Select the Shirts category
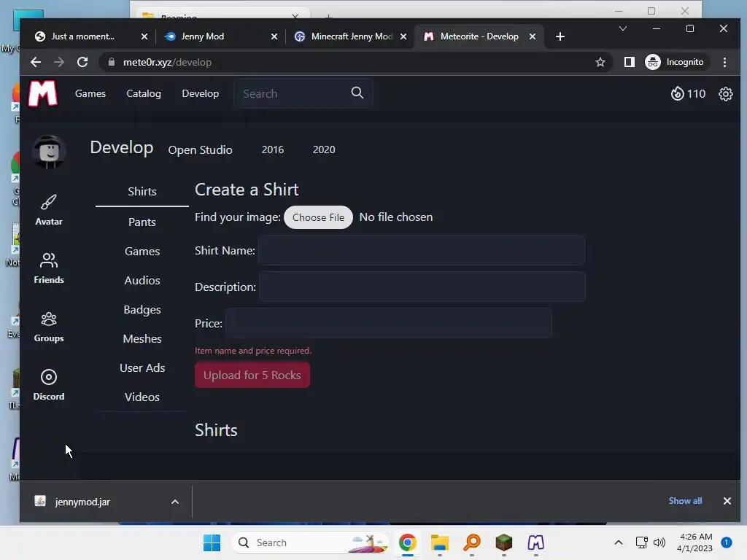 (x=142, y=192)
